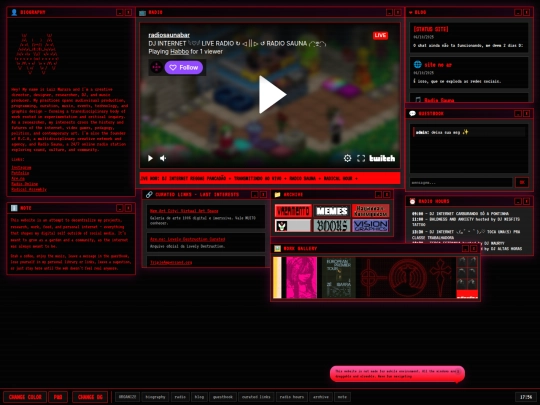Image resolution: width=540 pixels, height=405 pixels.
Task: Click the P&B button in taskbar
Action: pos(58,397)
